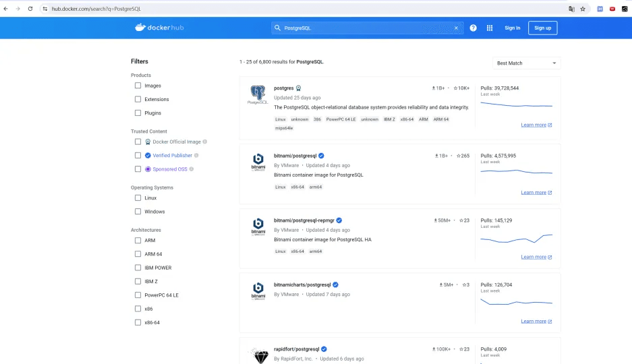The image size is (632, 364).
Task: Click the browser forward arrow
Action: point(18,9)
